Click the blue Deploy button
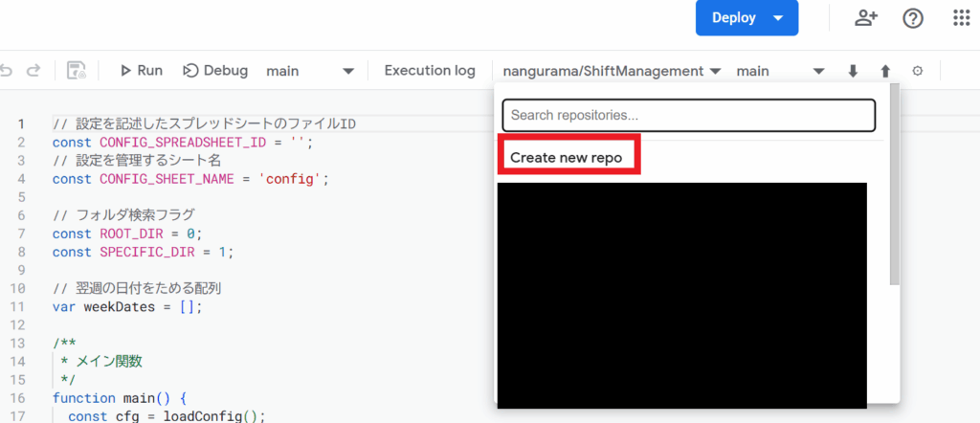Image resolution: width=980 pixels, height=423 pixels. coord(746,18)
